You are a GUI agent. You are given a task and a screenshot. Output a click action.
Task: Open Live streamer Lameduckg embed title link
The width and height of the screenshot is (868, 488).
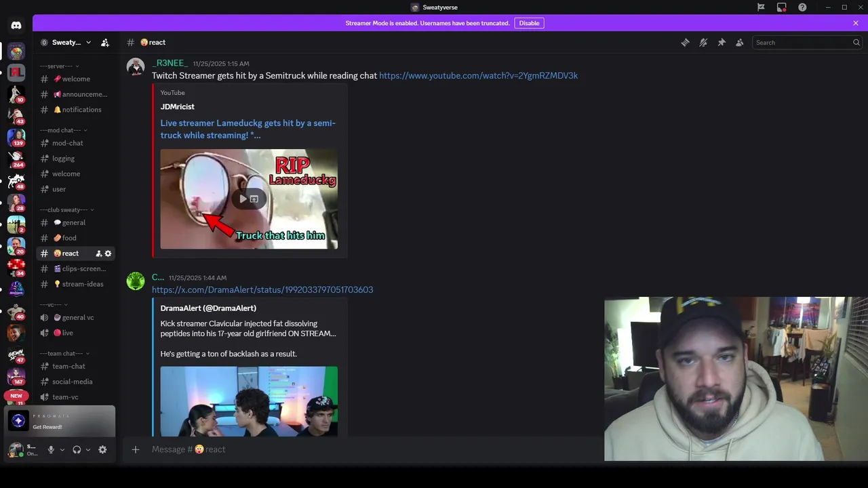(x=248, y=129)
